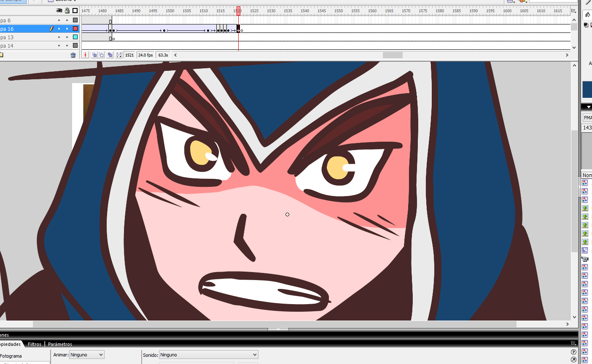Open the Properties panel options menu icon
Screen dimensions: 592x364
click(573, 343)
